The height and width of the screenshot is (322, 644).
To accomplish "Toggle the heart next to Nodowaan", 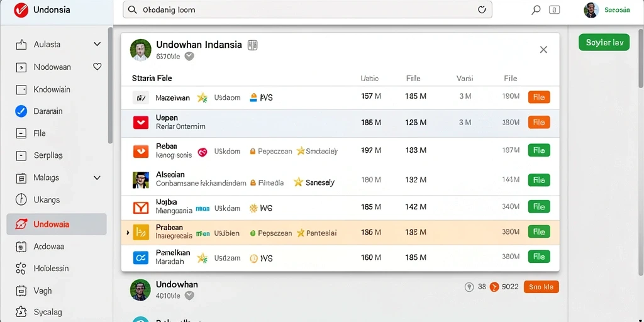I will pos(97,67).
